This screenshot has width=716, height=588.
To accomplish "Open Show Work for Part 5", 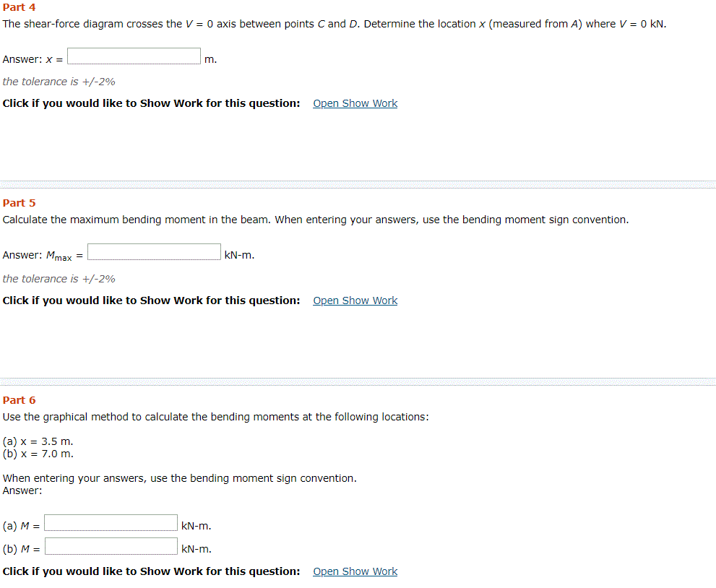I will pyautogui.click(x=355, y=300).
